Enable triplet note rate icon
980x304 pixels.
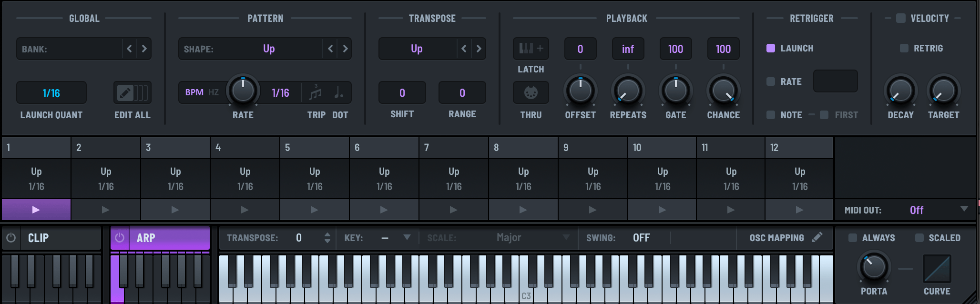pyautogui.click(x=315, y=92)
